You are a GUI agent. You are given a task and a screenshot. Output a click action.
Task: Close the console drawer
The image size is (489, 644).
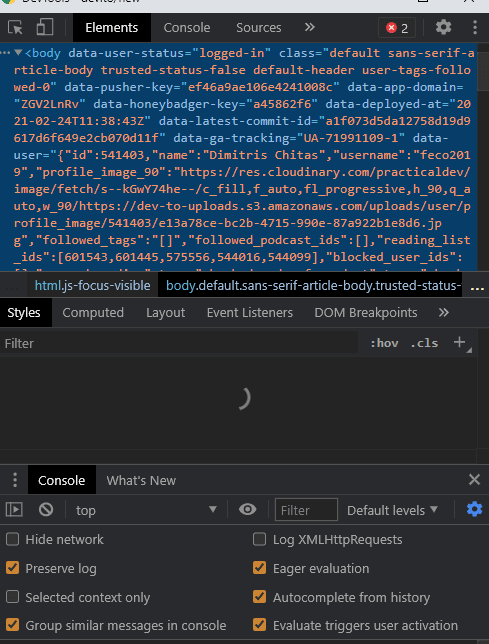(x=474, y=479)
